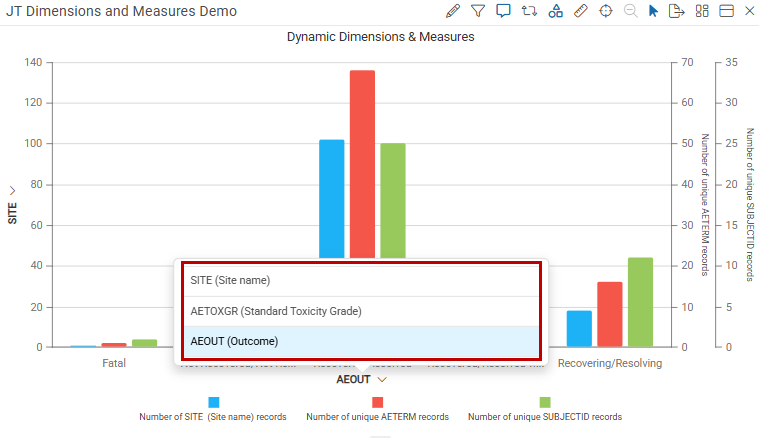Toggle legend label Number of unique SUBJECTID records
The image size is (759, 438).
(x=545, y=417)
